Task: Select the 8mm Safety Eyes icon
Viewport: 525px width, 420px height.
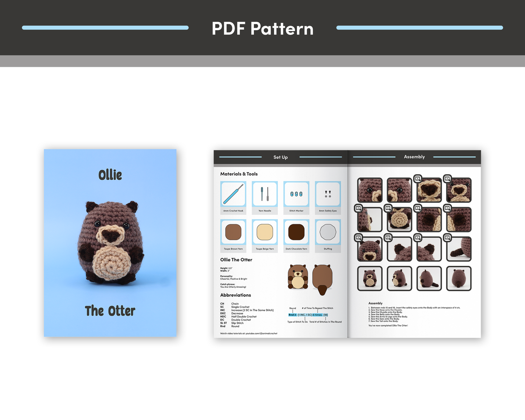Action: pyautogui.click(x=328, y=194)
